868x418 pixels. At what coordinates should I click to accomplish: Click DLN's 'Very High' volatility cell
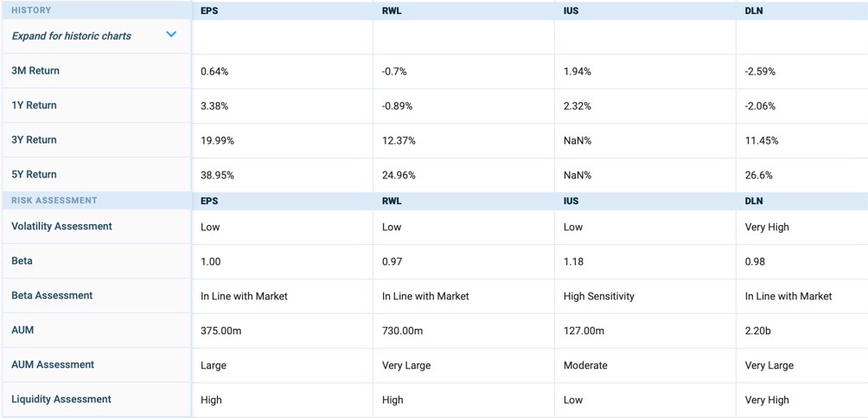[767, 228]
